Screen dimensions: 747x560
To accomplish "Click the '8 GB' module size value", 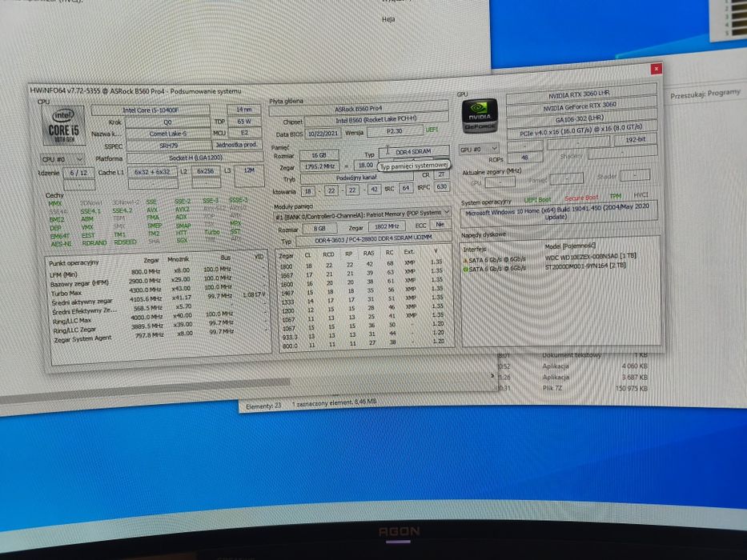I will [x=319, y=229].
